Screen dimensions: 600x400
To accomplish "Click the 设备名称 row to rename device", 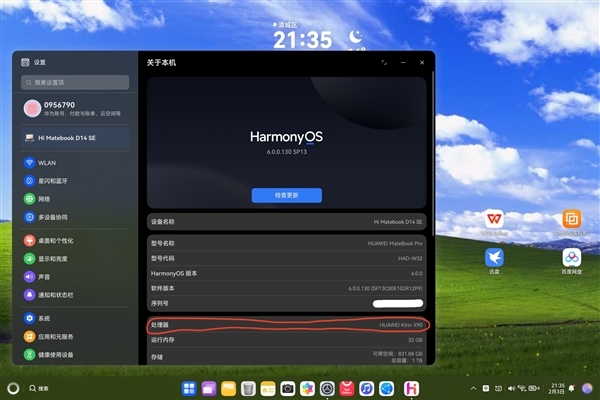I will (x=287, y=222).
